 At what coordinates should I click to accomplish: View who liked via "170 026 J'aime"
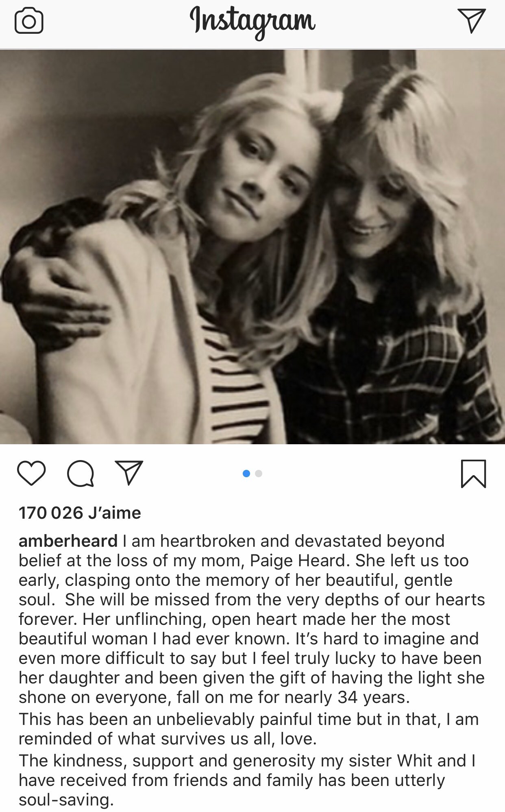80,513
